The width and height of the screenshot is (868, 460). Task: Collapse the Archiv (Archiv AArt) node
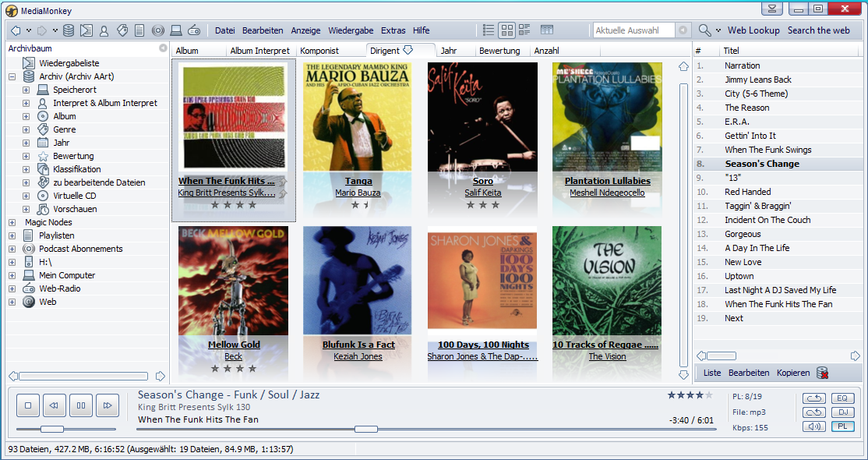12,77
